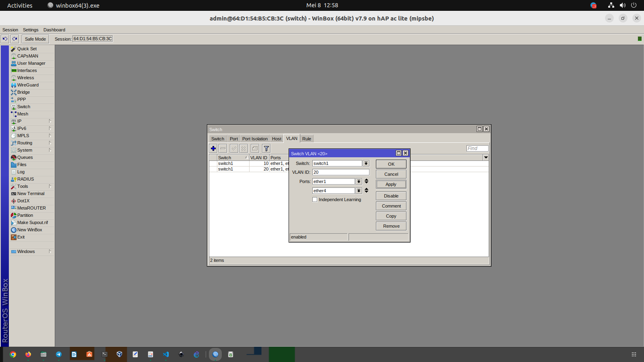644x362 pixels.
Task: Open the Settings menu
Action: point(31,30)
